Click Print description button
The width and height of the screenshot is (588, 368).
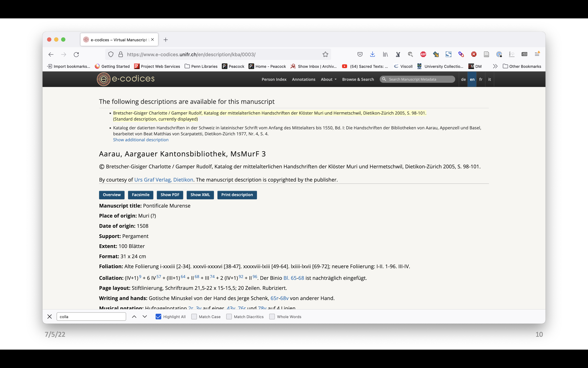(x=237, y=195)
